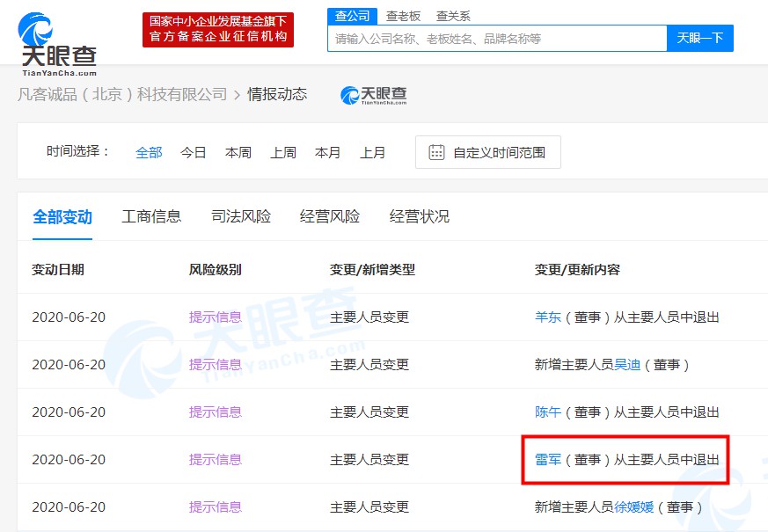Click the 2020-06-20 date in 吴迪 row
The width and height of the screenshot is (768, 532).
click(69, 365)
